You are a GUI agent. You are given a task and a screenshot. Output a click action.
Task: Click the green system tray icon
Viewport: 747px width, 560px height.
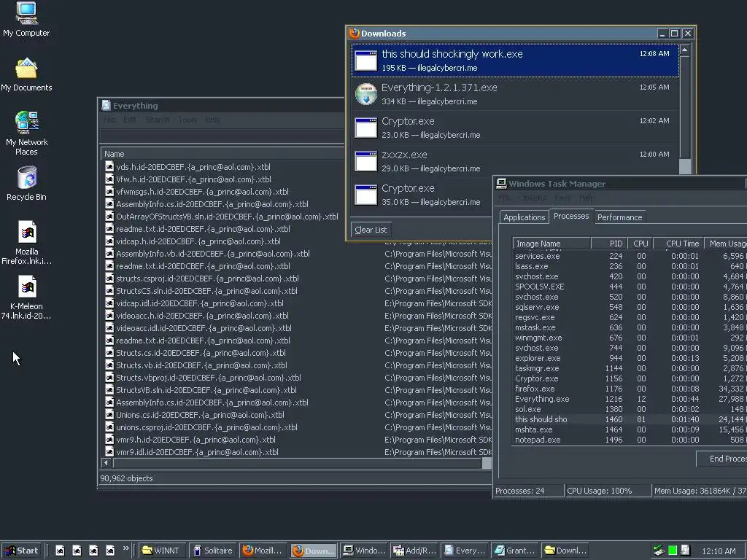(672, 551)
